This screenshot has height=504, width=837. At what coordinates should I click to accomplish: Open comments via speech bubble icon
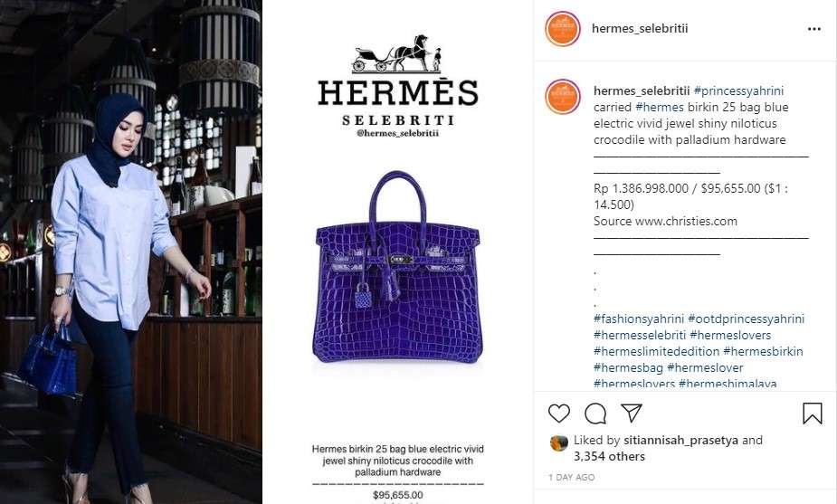(595, 414)
